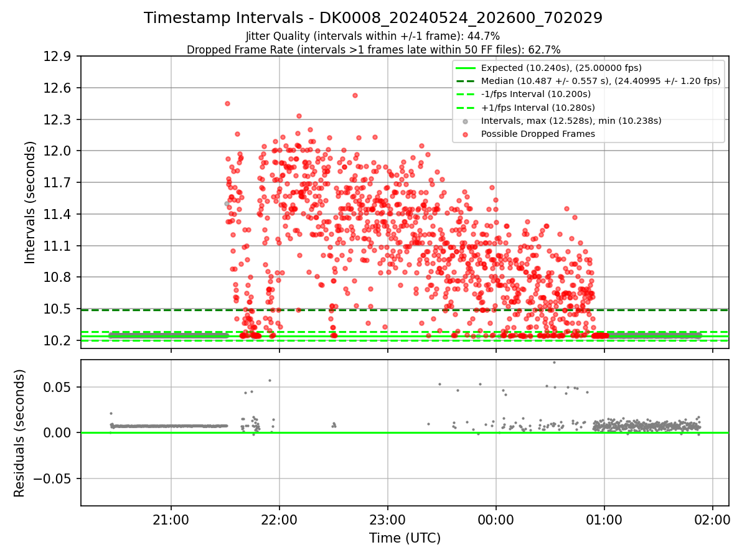
Task: Click the 10.2 y-axis tick label
Action: [x=59, y=341]
